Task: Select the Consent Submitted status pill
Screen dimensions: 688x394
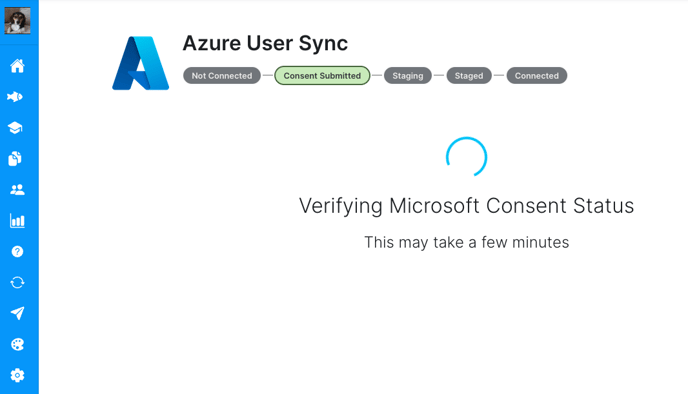Action: click(322, 75)
